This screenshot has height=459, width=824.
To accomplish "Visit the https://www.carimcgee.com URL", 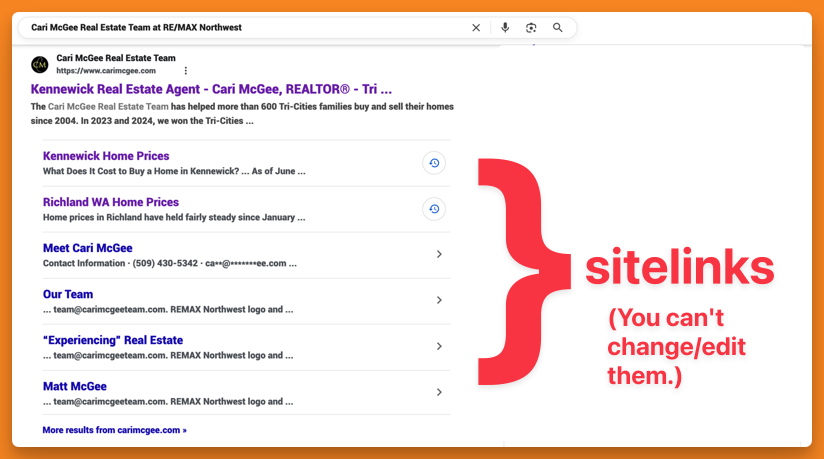I will (106, 70).
